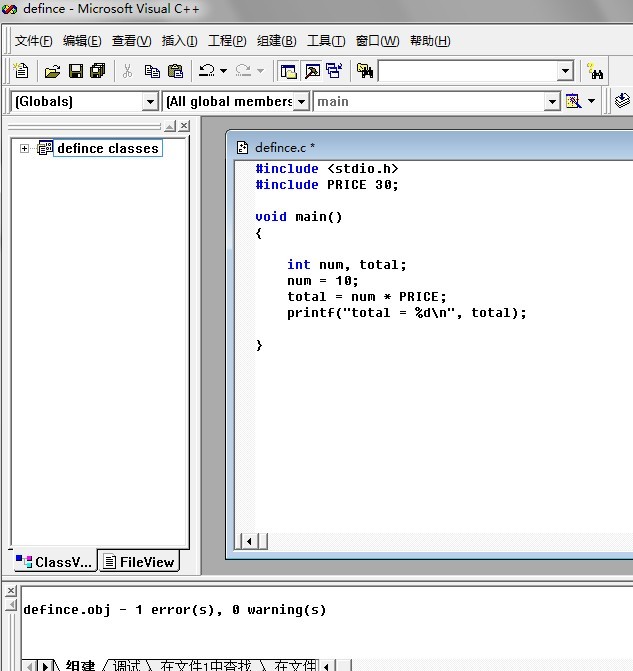Select the defince classes tree item
Viewport: 633px width, 671px height.
pos(108,148)
